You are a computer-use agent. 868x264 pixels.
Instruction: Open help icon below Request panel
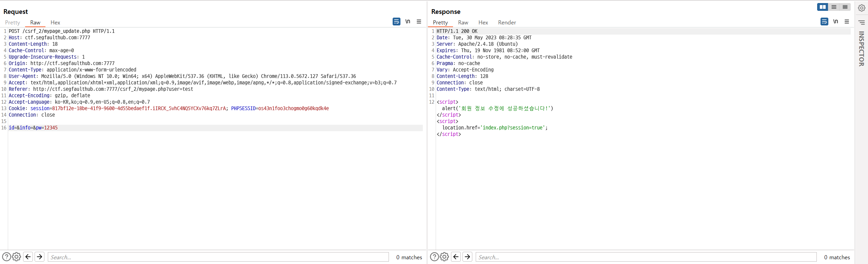[x=6, y=257]
